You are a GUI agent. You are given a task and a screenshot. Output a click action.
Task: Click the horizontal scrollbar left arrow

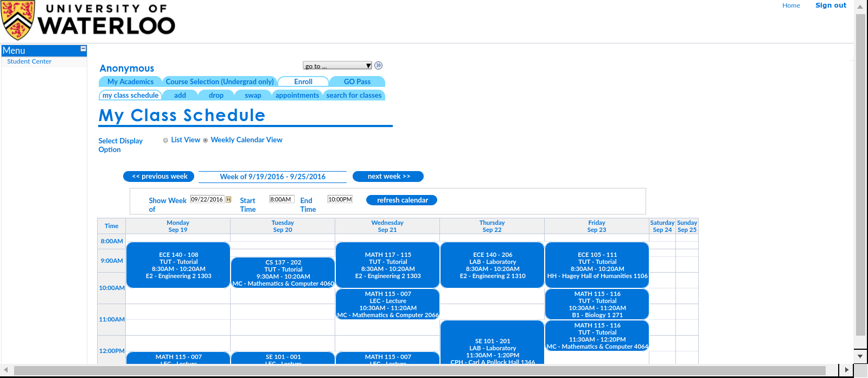coord(7,370)
